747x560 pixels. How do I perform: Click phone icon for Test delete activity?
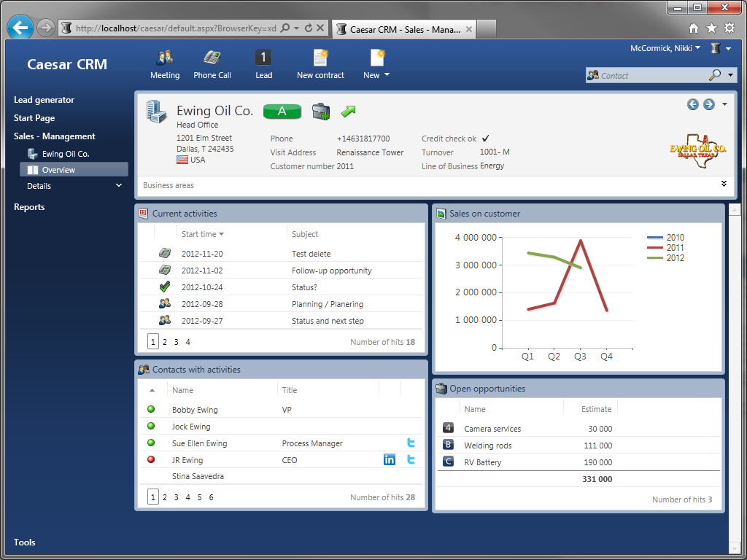pyautogui.click(x=165, y=253)
